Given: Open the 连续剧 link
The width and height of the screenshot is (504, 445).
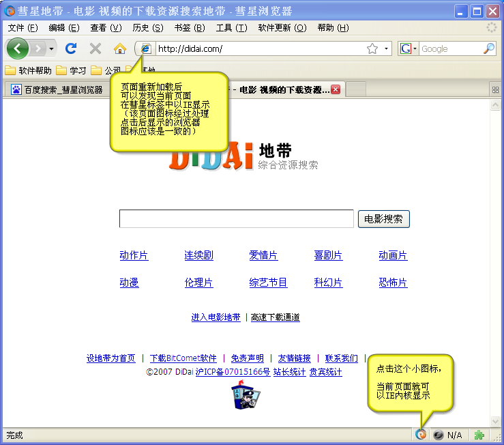Looking at the screenshot, I should click(198, 255).
